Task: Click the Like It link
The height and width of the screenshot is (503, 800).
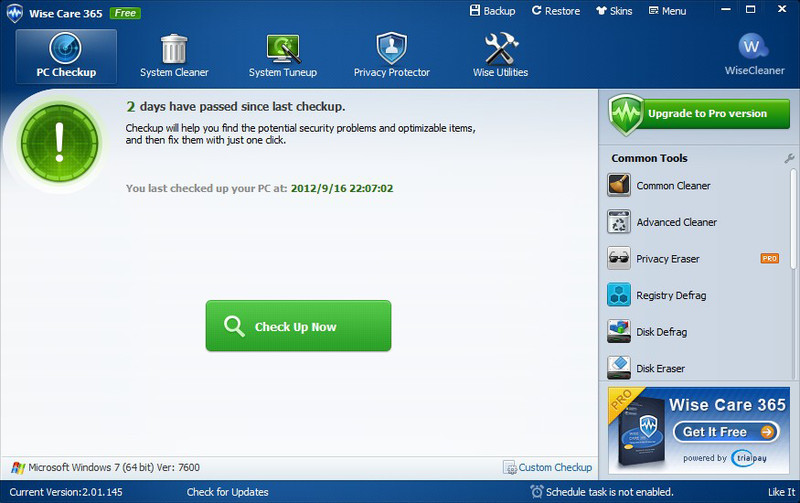Action: 782,492
